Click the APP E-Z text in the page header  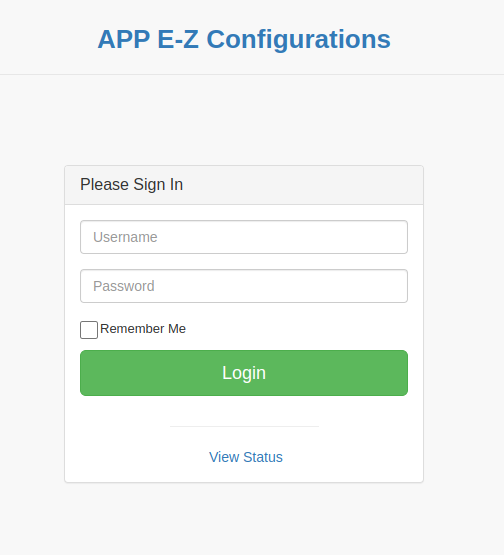click(148, 39)
